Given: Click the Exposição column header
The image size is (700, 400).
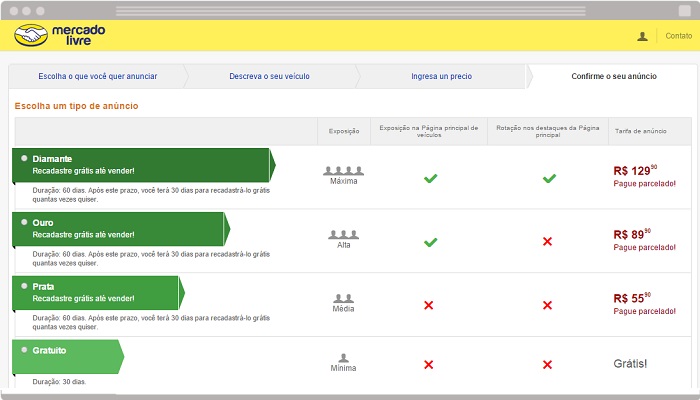Looking at the screenshot, I should [x=344, y=131].
